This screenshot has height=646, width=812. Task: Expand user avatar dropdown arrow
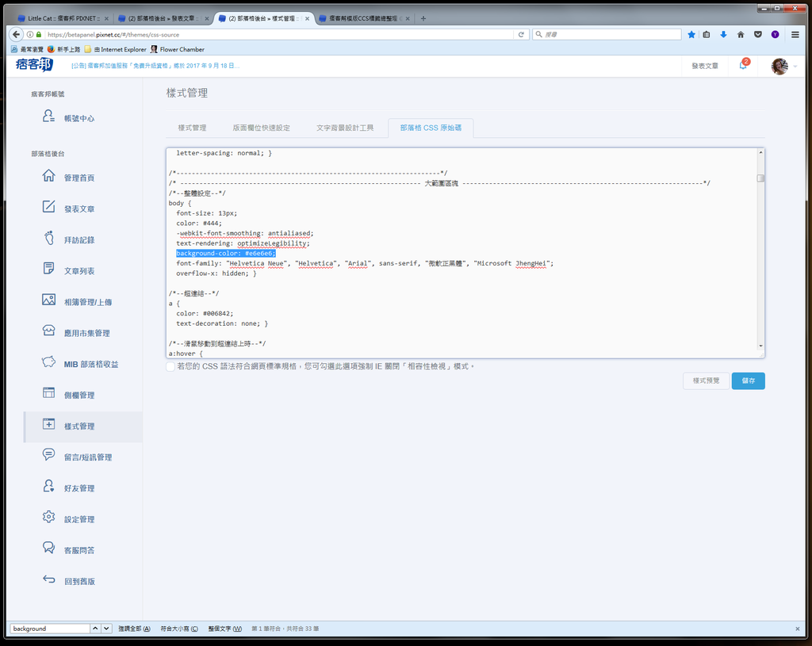point(795,67)
